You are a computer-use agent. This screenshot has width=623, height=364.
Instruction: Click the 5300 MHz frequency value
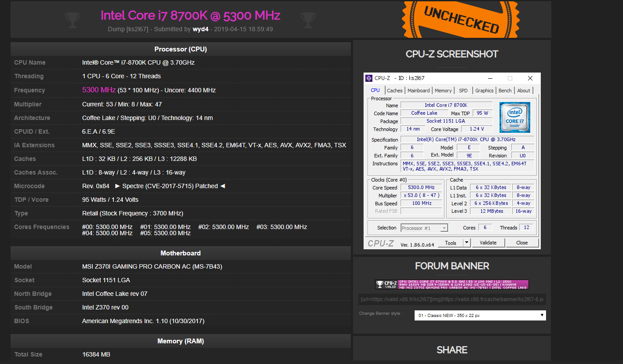(x=99, y=90)
